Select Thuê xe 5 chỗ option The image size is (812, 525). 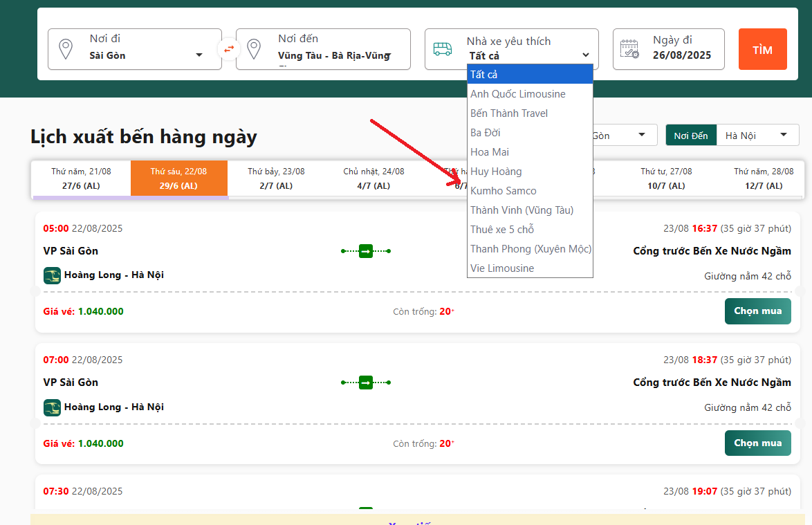coord(530,230)
